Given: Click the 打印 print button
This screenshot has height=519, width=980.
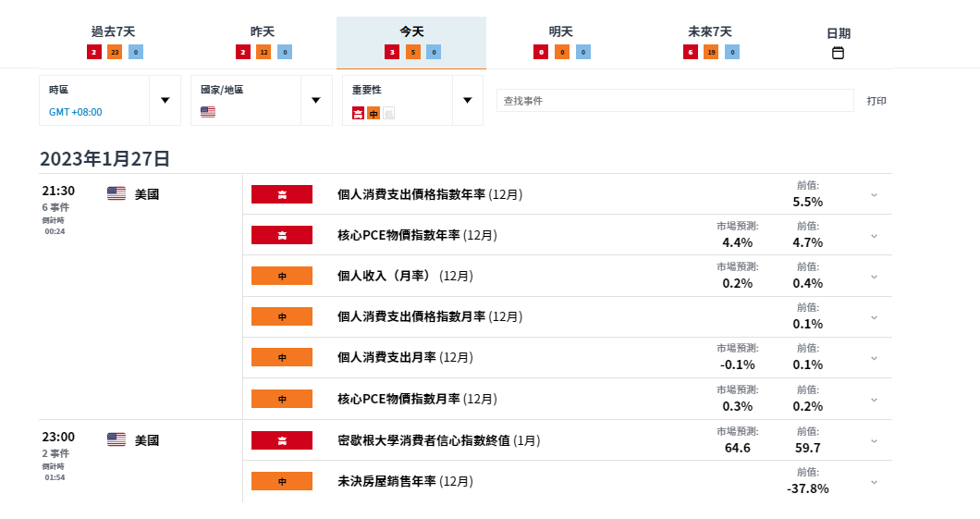Looking at the screenshot, I should 876,101.
